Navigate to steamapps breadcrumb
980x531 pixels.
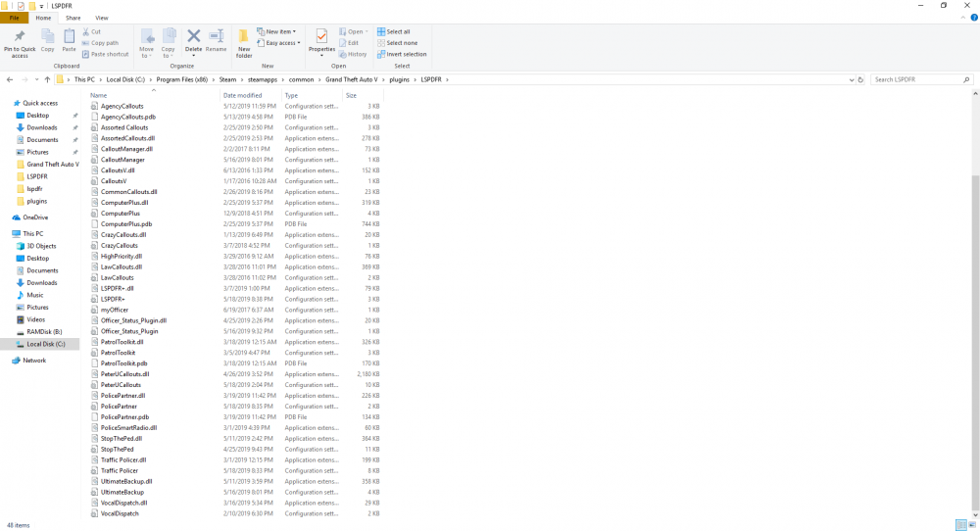click(262, 80)
